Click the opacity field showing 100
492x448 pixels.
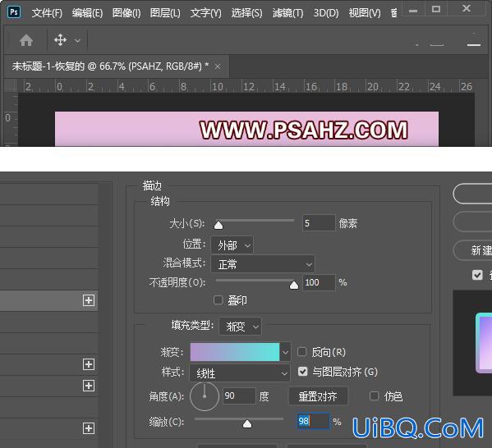[x=319, y=282]
